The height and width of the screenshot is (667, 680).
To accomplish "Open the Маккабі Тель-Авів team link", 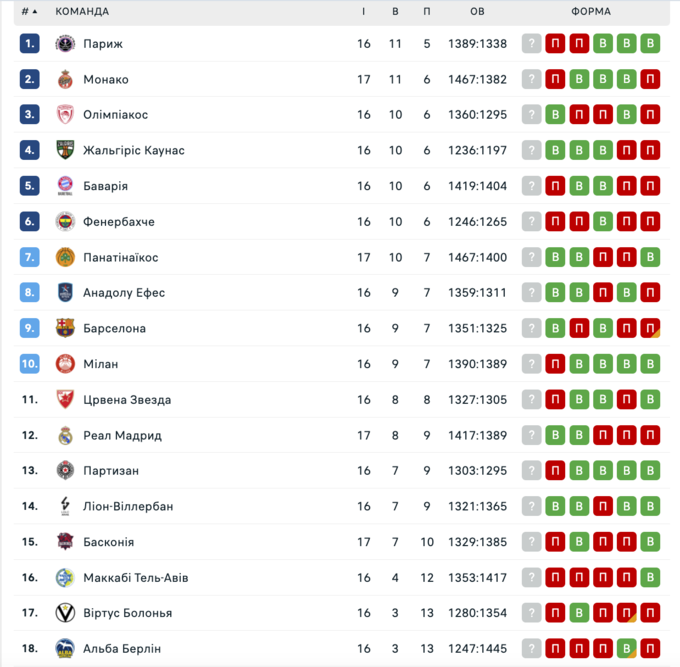I will (136, 578).
